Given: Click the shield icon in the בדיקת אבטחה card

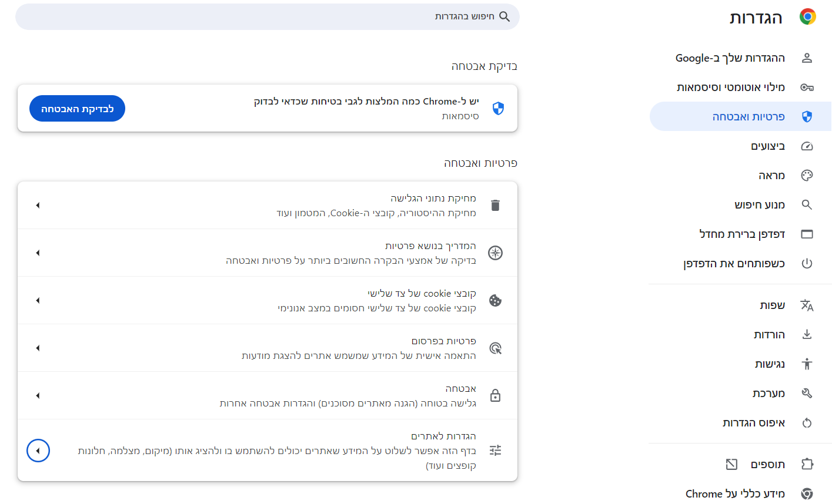Looking at the screenshot, I should (x=498, y=109).
